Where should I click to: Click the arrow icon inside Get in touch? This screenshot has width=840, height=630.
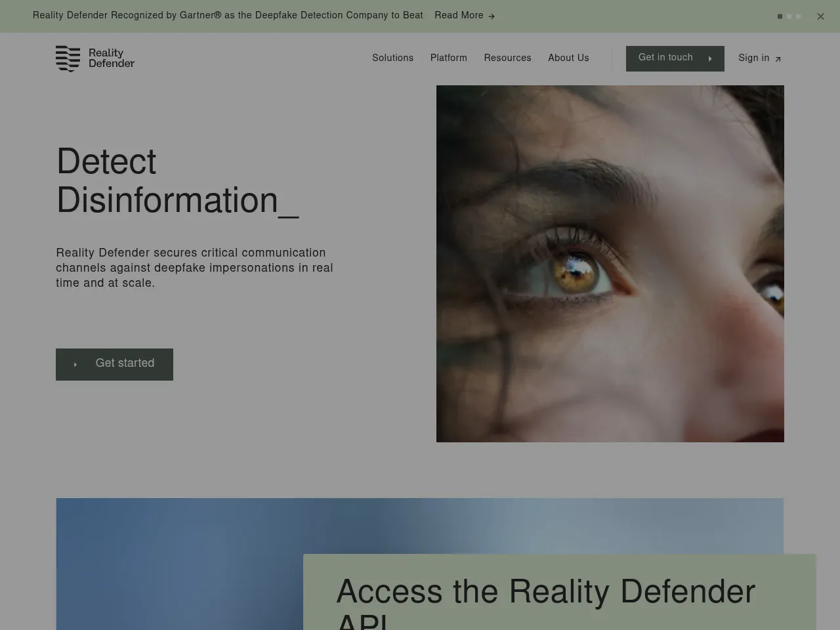click(x=710, y=58)
